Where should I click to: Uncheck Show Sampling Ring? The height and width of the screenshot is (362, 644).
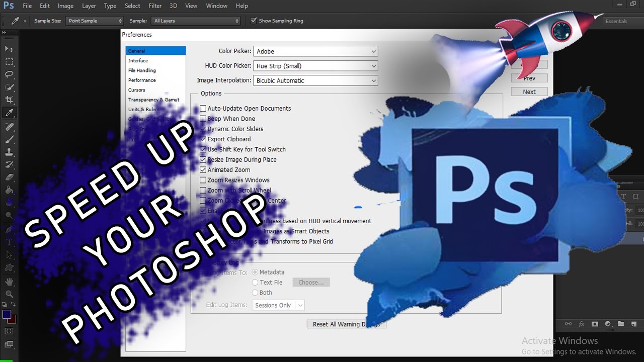(254, 21)
